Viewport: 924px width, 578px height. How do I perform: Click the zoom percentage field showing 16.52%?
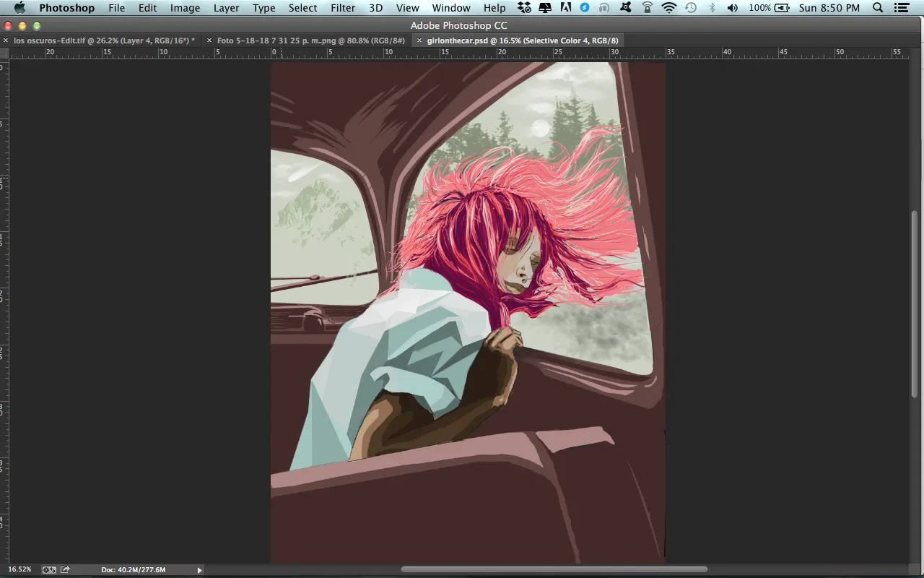[x=19, y=569]
